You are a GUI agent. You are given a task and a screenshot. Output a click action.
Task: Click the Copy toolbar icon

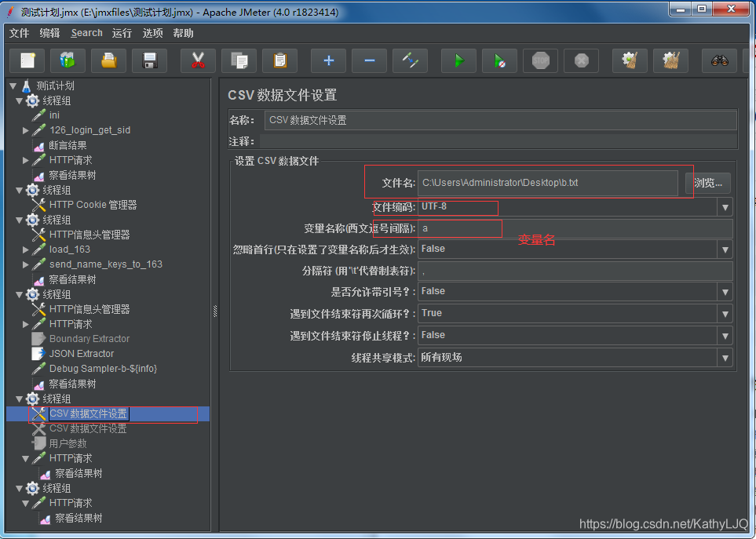[239, 60]
